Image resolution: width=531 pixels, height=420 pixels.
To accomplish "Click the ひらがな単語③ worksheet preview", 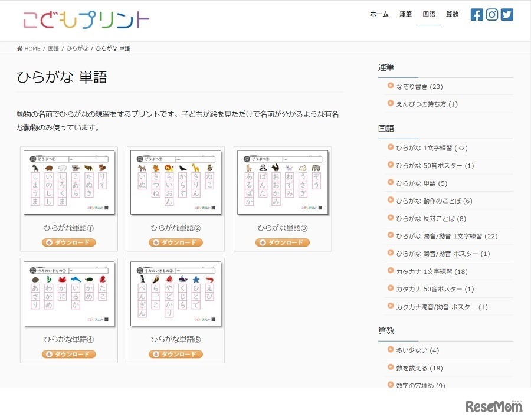I will 283,182.
